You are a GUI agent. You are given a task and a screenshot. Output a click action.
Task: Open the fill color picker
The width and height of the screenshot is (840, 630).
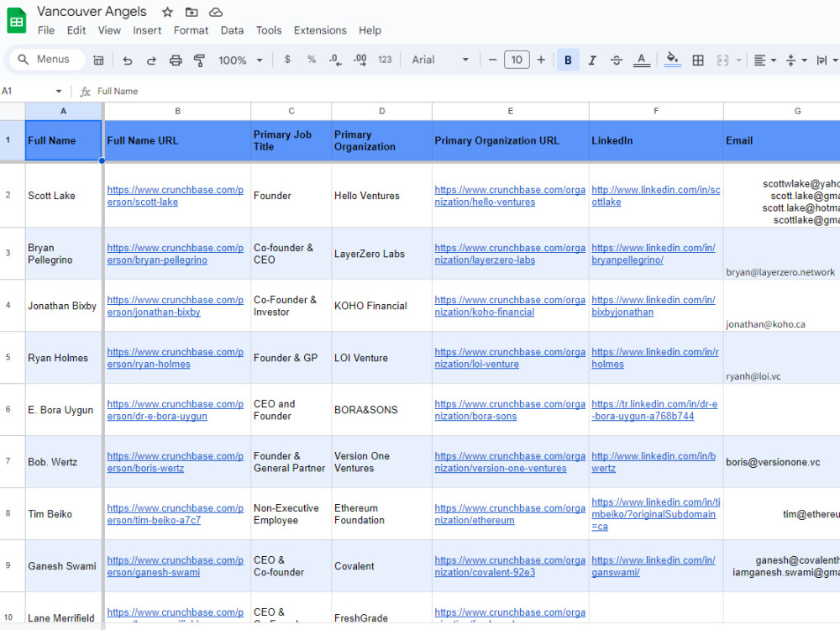[x=672, y=60]
